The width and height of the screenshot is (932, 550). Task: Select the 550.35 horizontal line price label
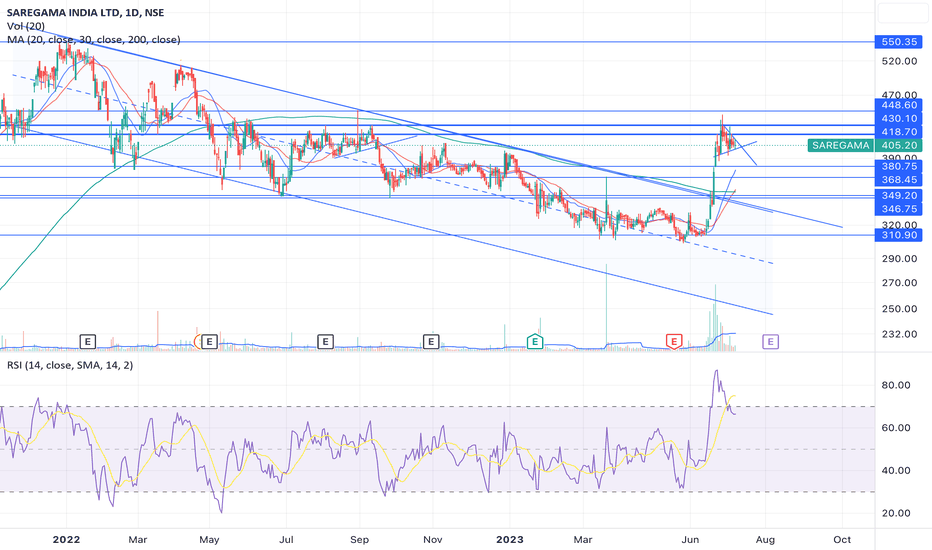[899, 42]
